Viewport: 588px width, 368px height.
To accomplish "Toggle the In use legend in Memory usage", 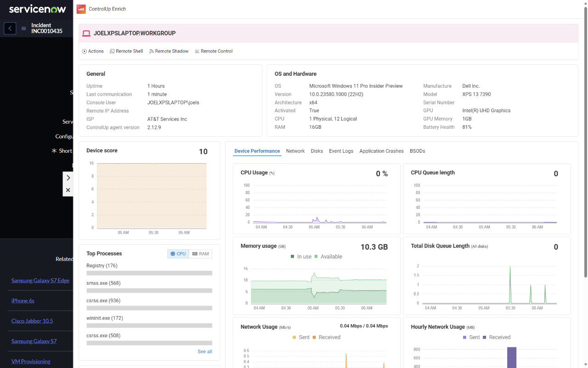I will 301,257.
